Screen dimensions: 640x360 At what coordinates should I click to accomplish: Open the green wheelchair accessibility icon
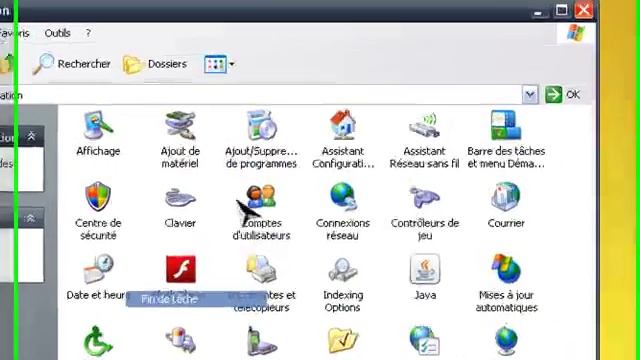[98, 340]
